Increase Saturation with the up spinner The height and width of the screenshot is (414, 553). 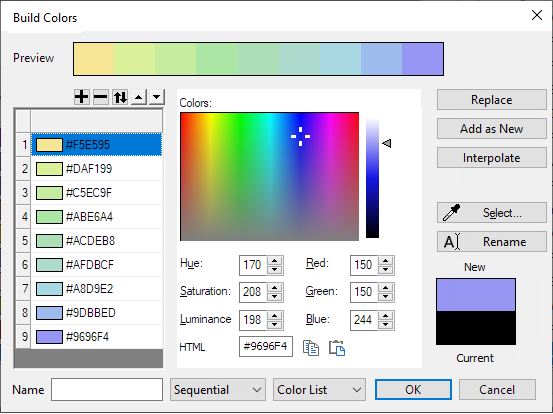(275, 288)
